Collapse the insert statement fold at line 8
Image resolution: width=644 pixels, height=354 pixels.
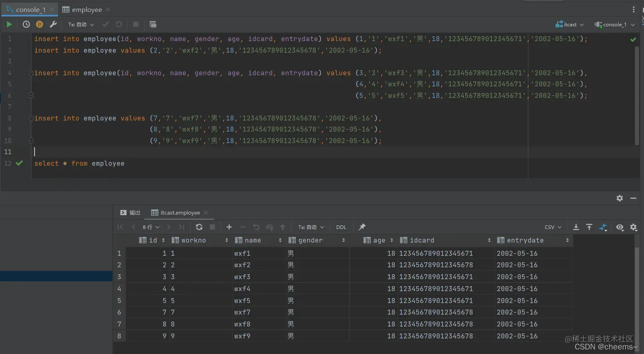(31, 118)
